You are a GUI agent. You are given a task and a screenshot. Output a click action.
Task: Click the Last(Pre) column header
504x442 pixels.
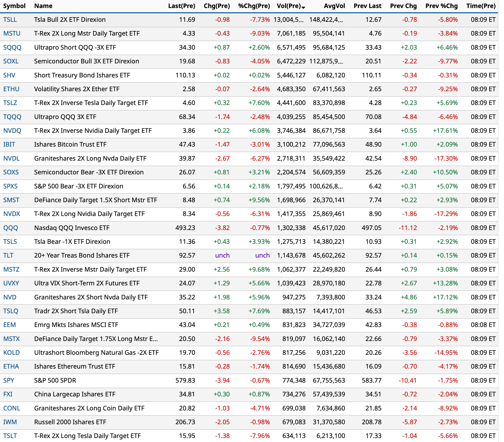click(181, 6)
